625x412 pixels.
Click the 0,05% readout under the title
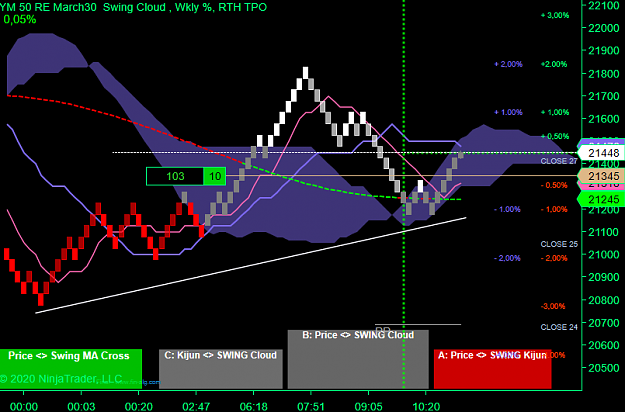20,19
